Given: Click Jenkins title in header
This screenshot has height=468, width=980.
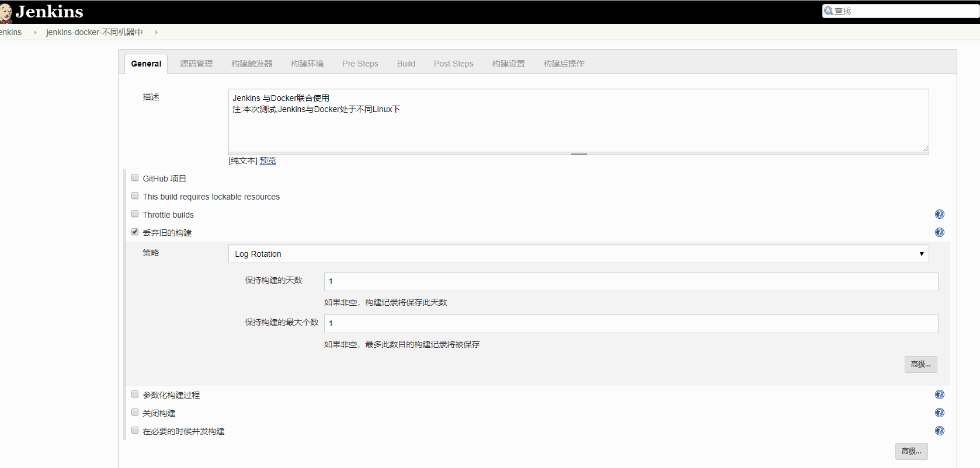Looking at the screenshot, I should pyautogui.click(x=50, y=12).
